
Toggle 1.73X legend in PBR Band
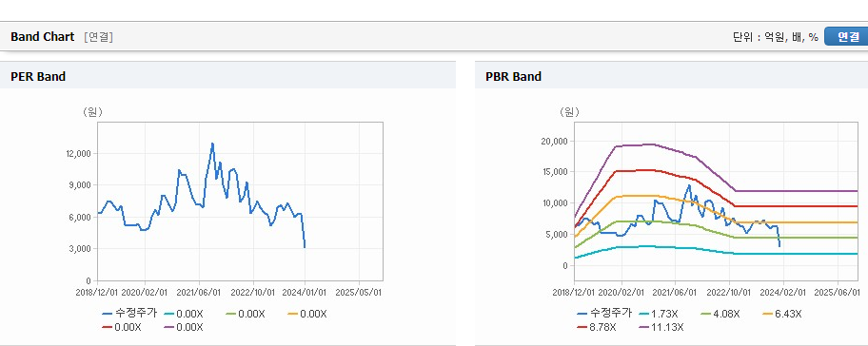(x=659, y=314)
